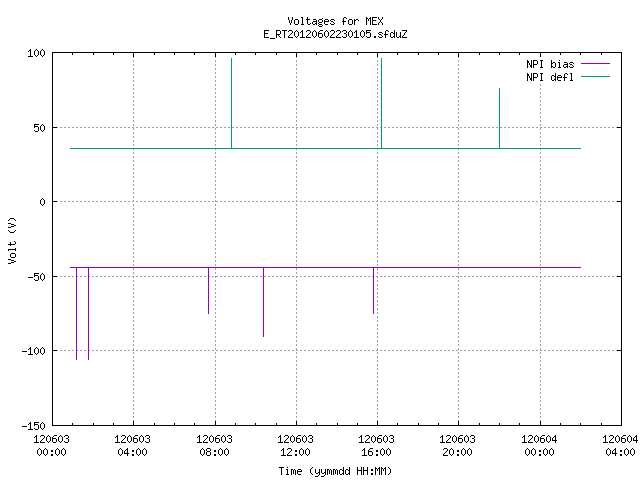Click the x-axis tick label 120603 00:00
640x480 pixels.
(51, 446)
